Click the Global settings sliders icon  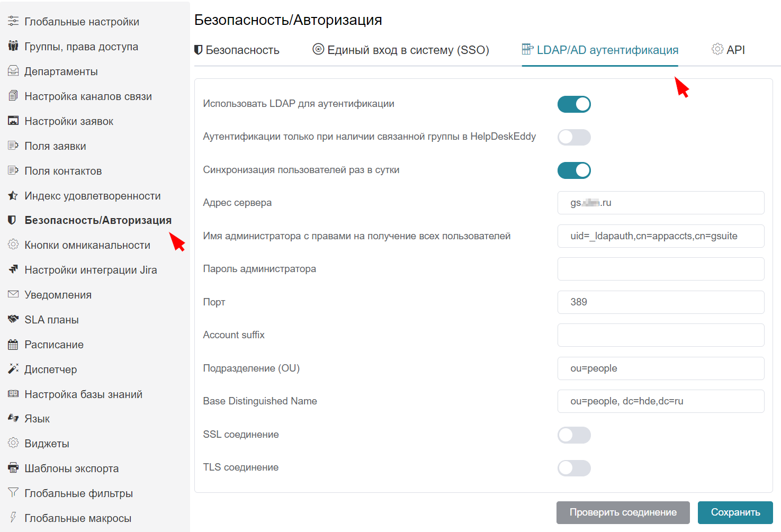point(13,21)
